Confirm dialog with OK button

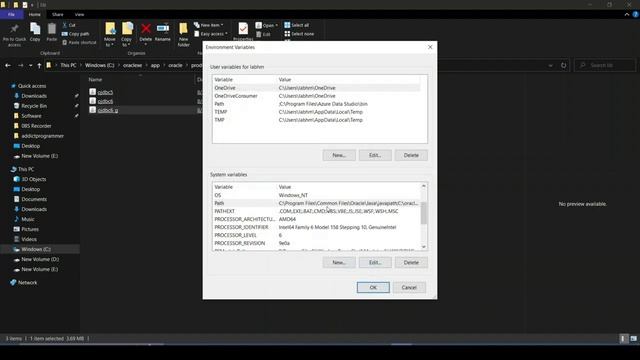pyautogui.click(x=373, y=287)
